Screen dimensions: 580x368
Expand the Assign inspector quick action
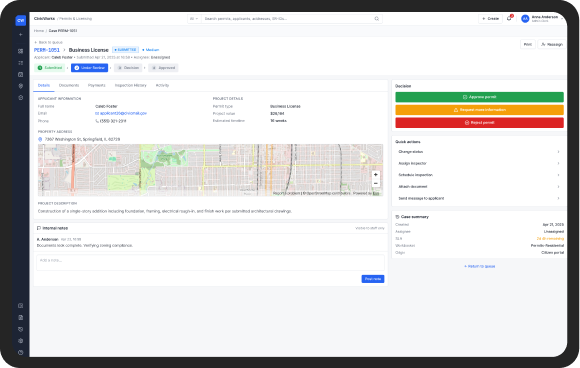[x=479, y=163]
